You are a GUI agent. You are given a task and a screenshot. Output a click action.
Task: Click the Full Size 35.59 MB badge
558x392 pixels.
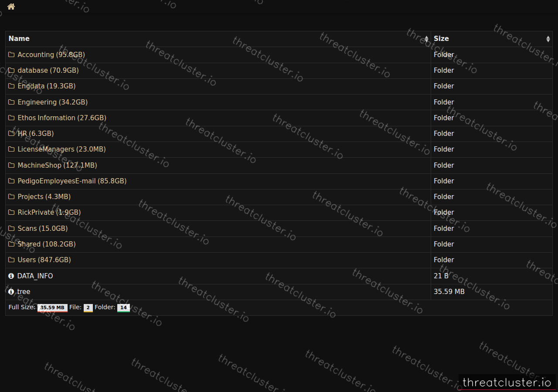pos(52,308)
